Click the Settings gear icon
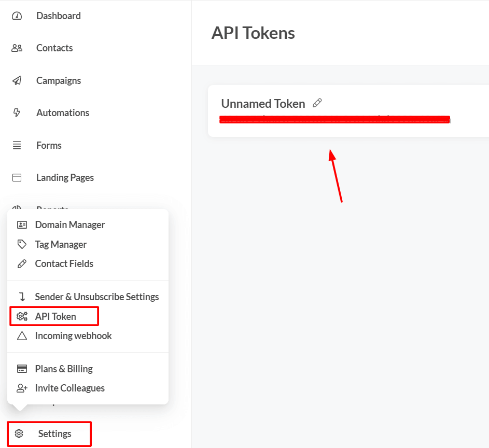Viewport: 489px width, 448px height. pos(19,433)
